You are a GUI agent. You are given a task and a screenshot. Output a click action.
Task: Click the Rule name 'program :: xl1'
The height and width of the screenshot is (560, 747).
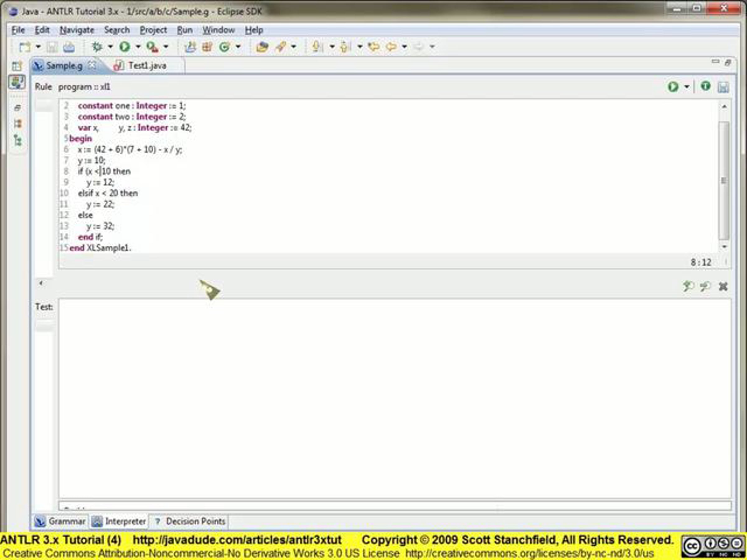coord(84,87)
